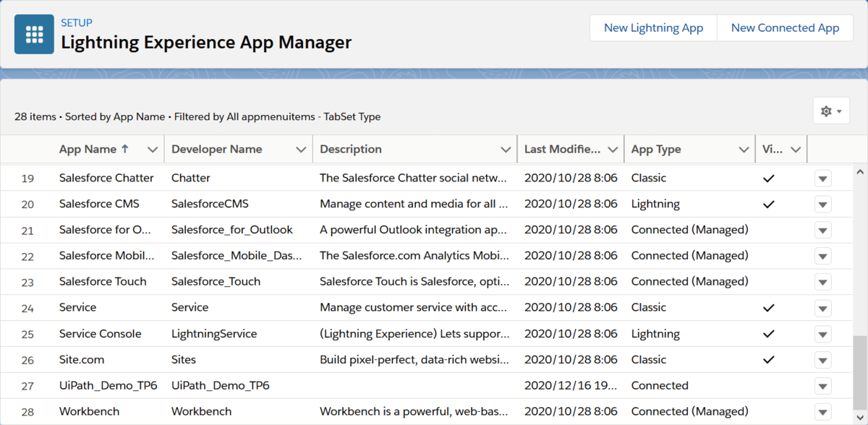Open row actions for Site.com
The image size is (868, 425).
[x=822, y=361]
